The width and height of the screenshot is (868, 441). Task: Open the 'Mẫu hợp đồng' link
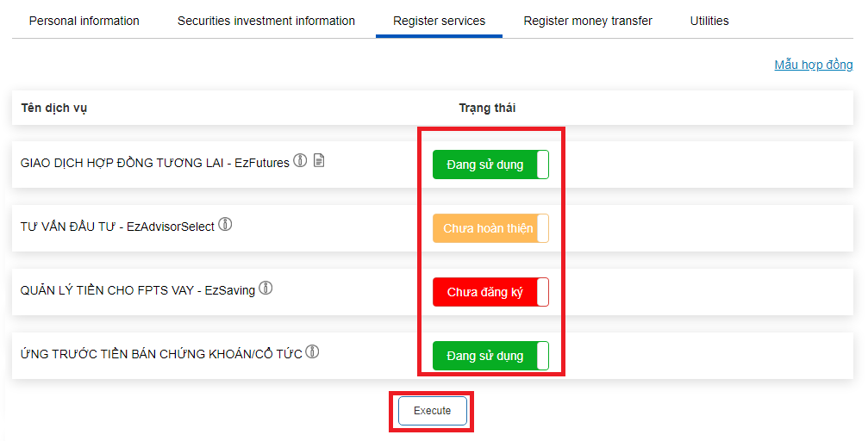coord(813,65)
